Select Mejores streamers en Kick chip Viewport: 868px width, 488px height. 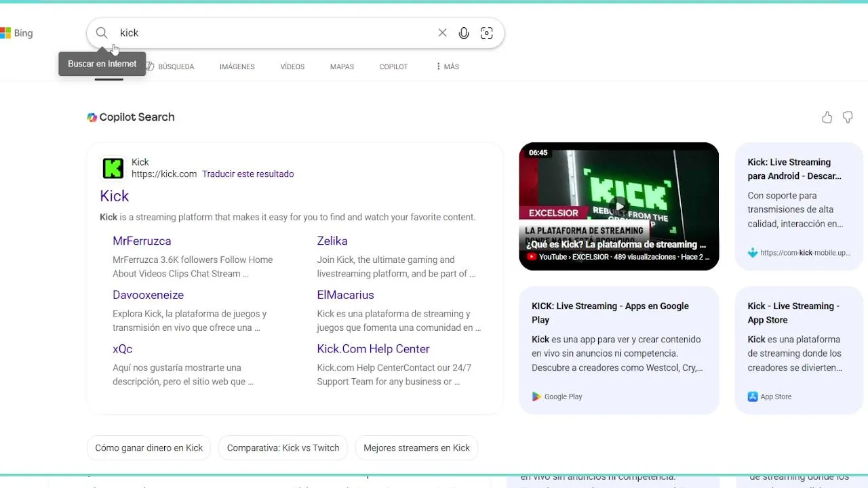point(416,448)
